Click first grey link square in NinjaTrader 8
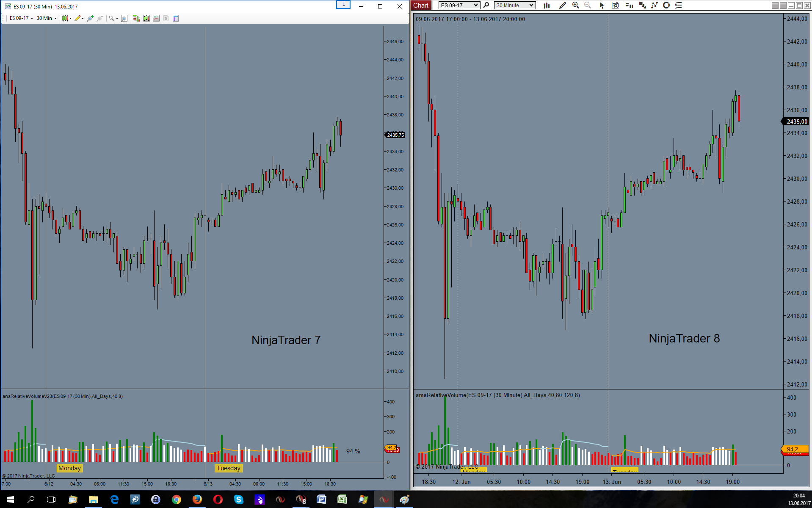The width and height of the screenshot is (812, 508). [775, 6]
